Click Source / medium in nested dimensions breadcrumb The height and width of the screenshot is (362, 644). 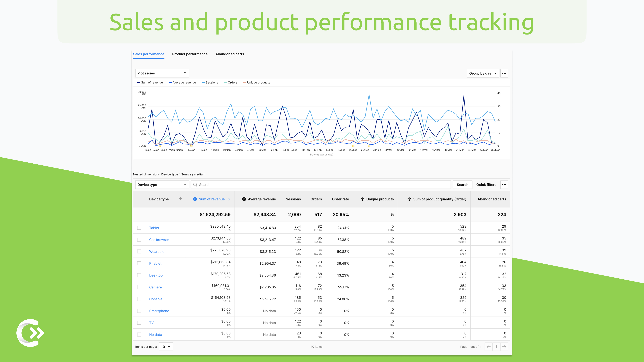pos(193,174)
